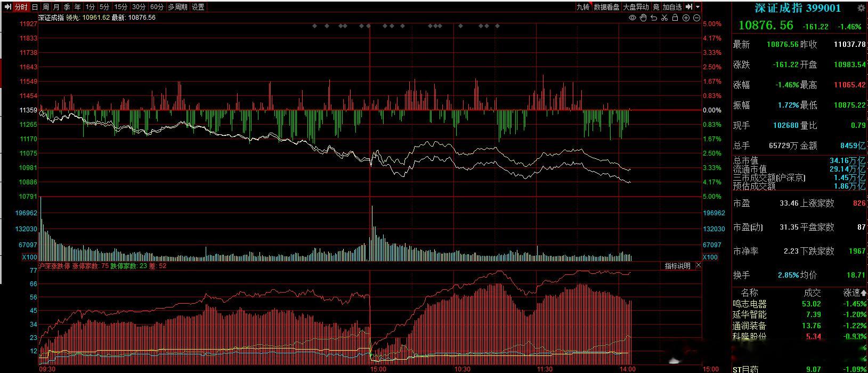Select the ST目药 stock row
868x373 pixels.
[x=800, y=369]
